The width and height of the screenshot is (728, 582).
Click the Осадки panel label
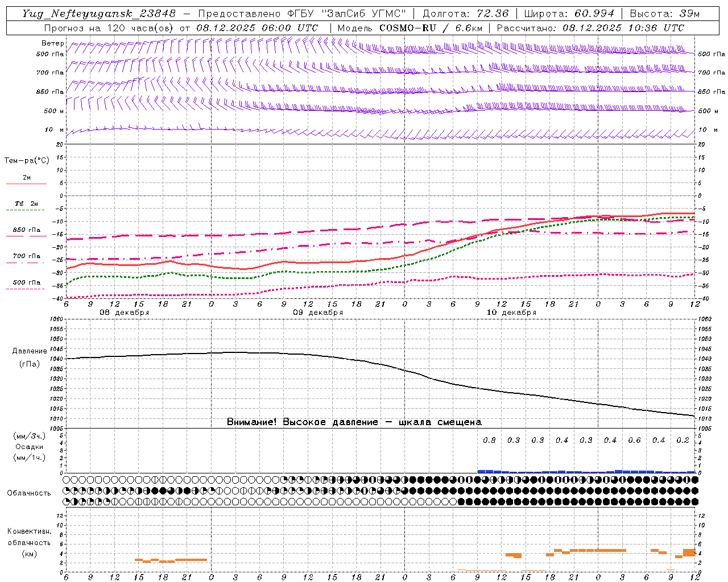(29, 447)
